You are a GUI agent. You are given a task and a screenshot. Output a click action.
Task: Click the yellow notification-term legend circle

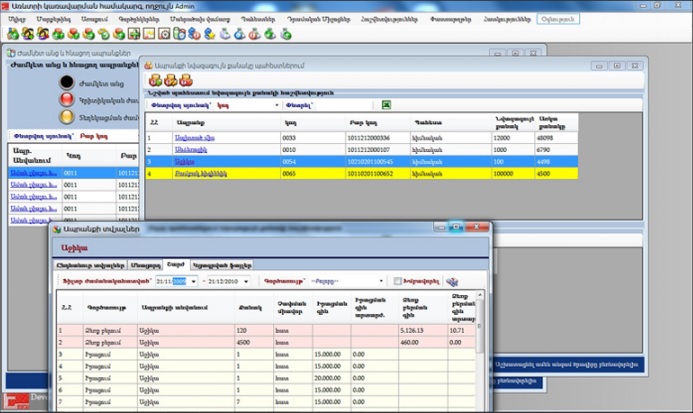pos(67,116)
